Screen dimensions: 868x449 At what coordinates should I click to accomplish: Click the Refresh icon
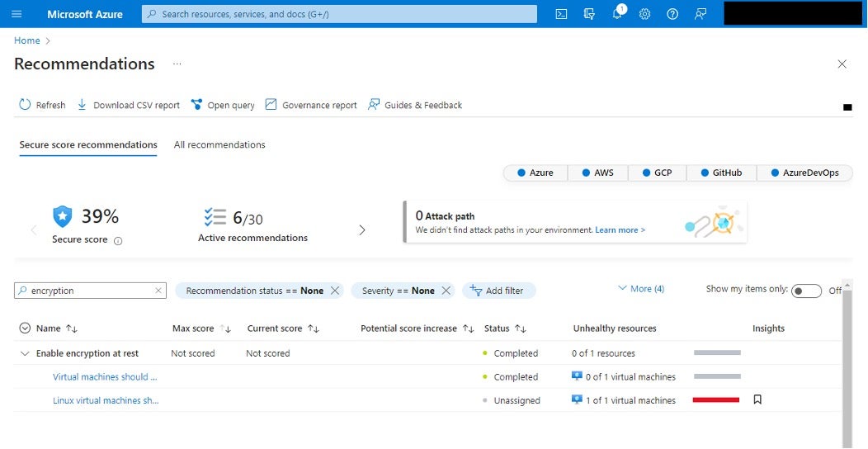coord(25,105)
